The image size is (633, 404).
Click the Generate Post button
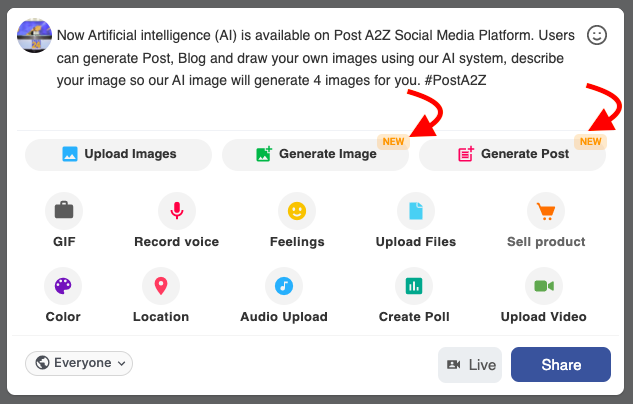point(512,155)
